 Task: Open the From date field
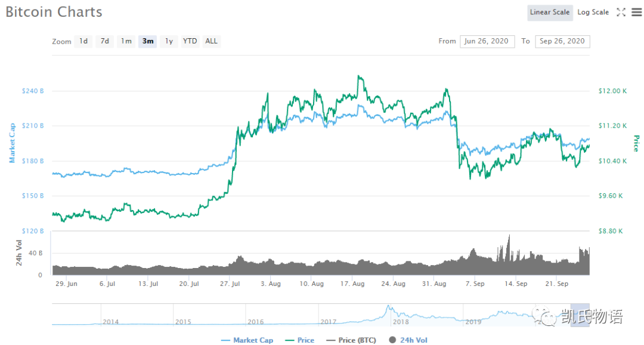[487, 41]
